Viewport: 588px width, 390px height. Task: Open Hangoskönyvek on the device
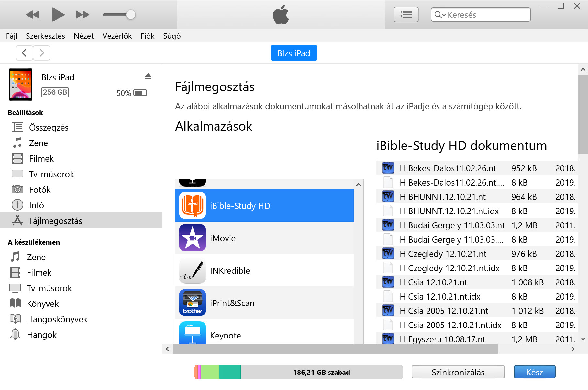(x=81, y=319)
